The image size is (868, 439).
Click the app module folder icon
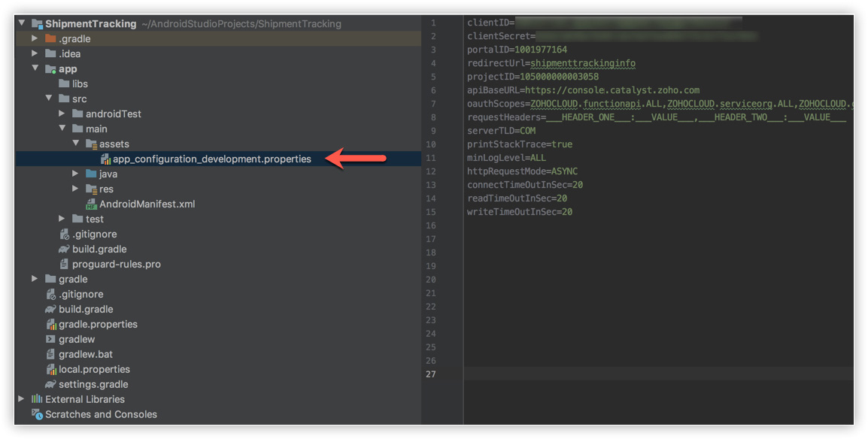50,68
